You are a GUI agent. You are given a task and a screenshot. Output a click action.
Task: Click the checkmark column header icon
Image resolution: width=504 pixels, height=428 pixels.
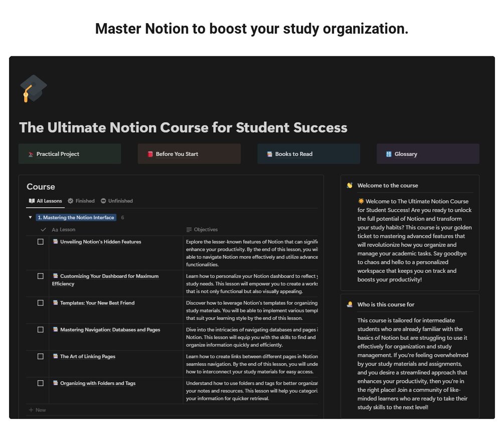coord(43,230)
